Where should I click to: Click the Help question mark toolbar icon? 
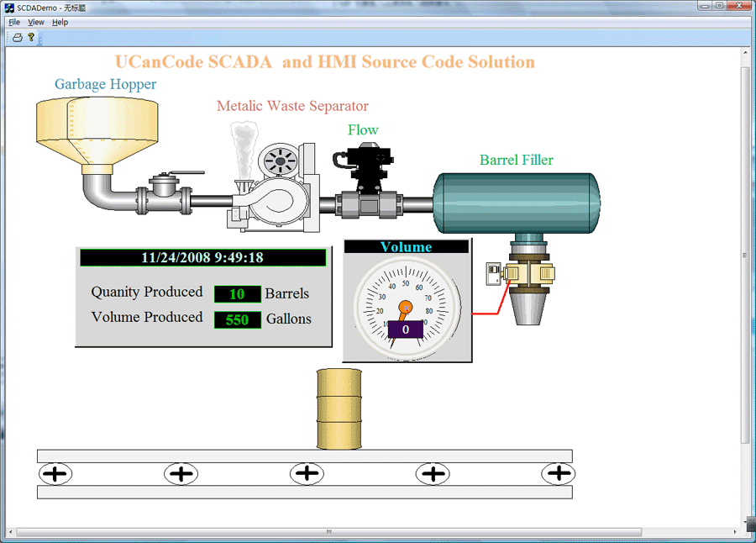coord(31,38)
